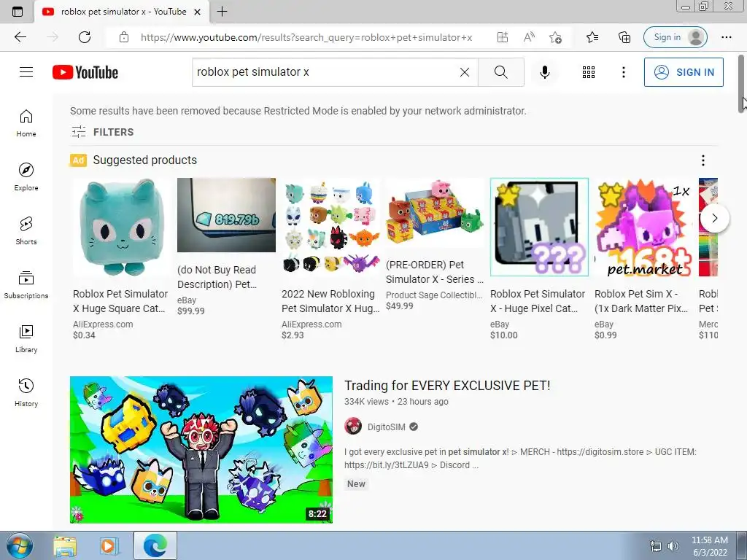
Task: Reload the page with refresh icon
Action: [x=85, y=37]
